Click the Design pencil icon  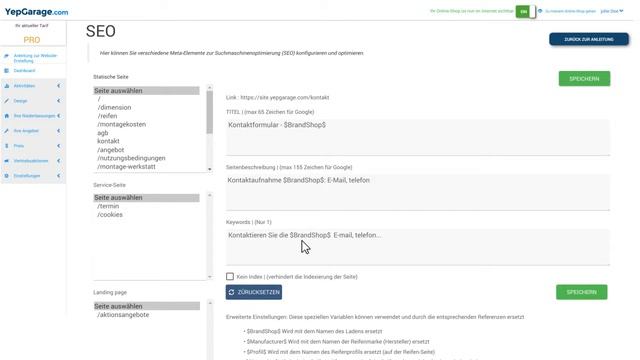click(7, 101)
